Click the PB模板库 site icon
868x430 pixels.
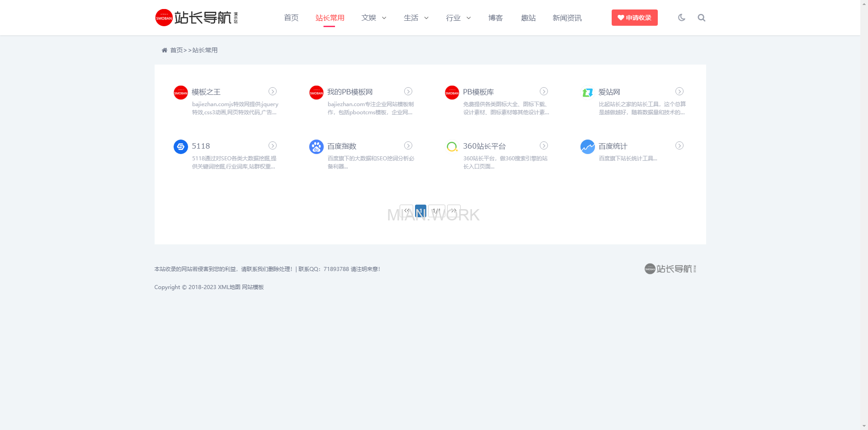click(x=452, y=93)
